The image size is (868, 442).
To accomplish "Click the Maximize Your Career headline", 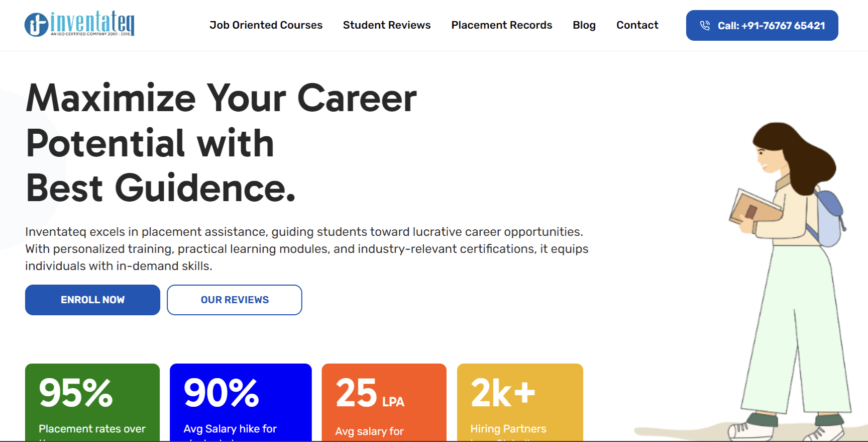I will [x=221, y=143].
